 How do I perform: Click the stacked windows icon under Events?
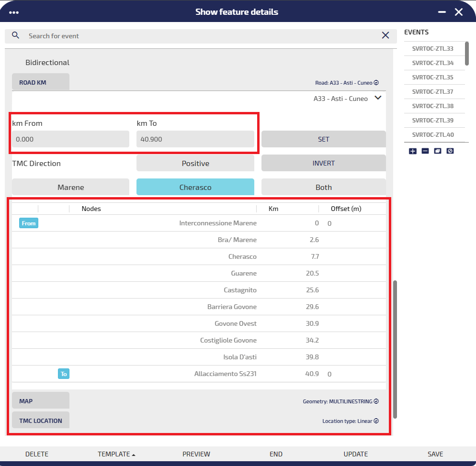(437, 151)
